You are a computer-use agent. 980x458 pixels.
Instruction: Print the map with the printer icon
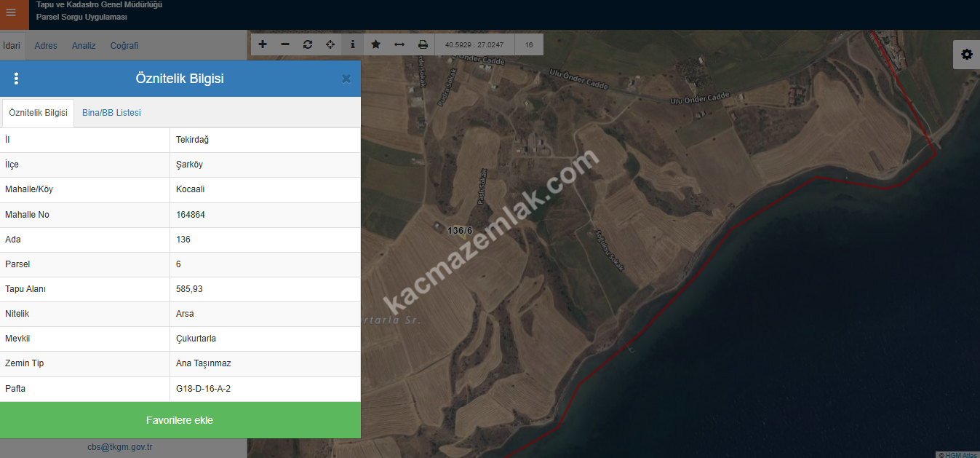point(423,44)
